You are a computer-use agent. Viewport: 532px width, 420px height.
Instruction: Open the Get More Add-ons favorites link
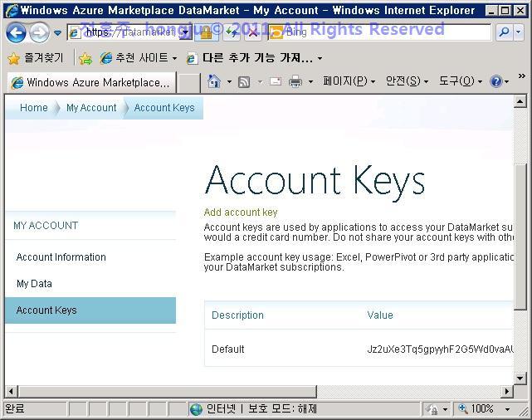(254, 58)
